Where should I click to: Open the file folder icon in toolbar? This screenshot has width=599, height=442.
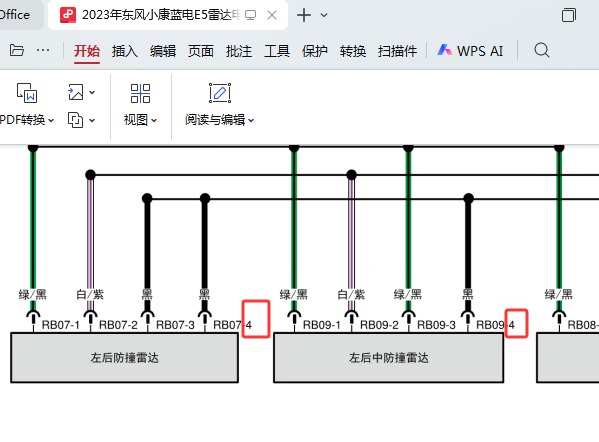tap(17, 50)
